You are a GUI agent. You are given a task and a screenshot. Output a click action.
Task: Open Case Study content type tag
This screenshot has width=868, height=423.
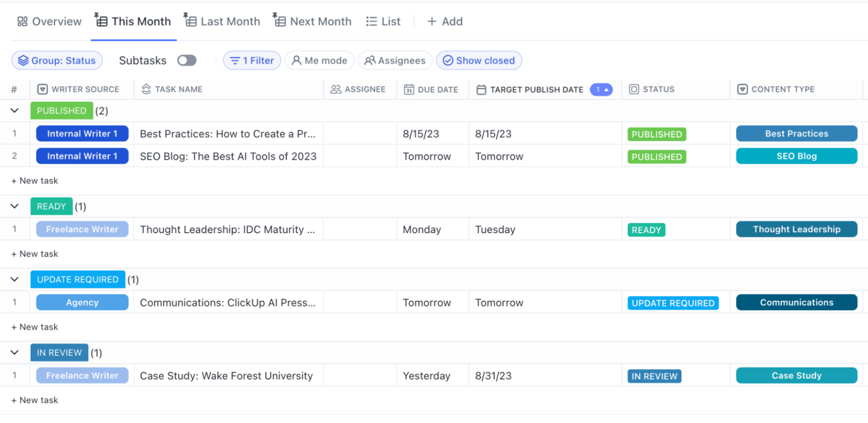797,376
